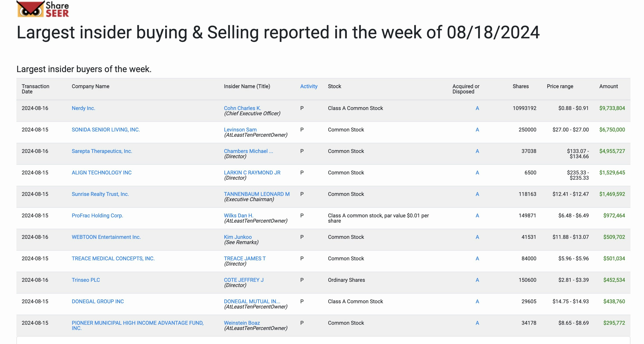Screen dimensions: 644x344
Task: Click the 'A' link in ProFrac row
Action: pyautogui.click(x=477, y=216)
